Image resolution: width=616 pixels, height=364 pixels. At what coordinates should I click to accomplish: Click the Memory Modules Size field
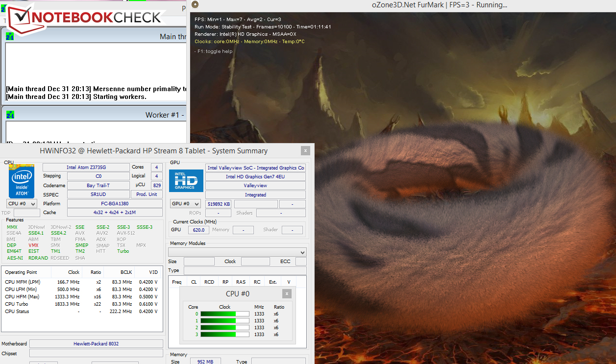pyautogui.click(x=198, y=262)
